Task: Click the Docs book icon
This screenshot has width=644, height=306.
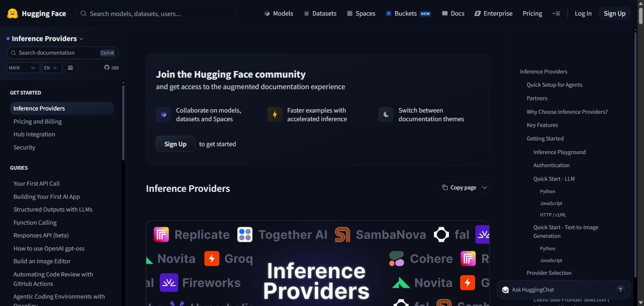Action: click(x=445, y=14)
